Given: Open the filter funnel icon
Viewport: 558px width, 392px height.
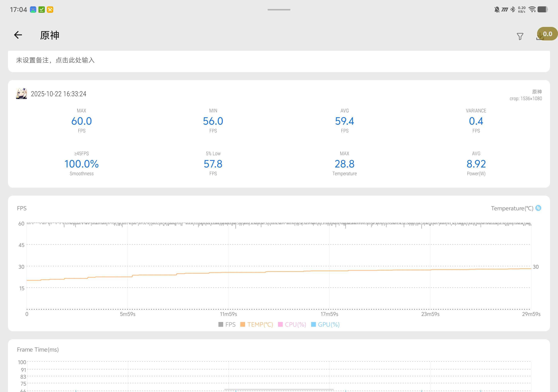Looking at the screenshot, I should (x=520, y=36).
